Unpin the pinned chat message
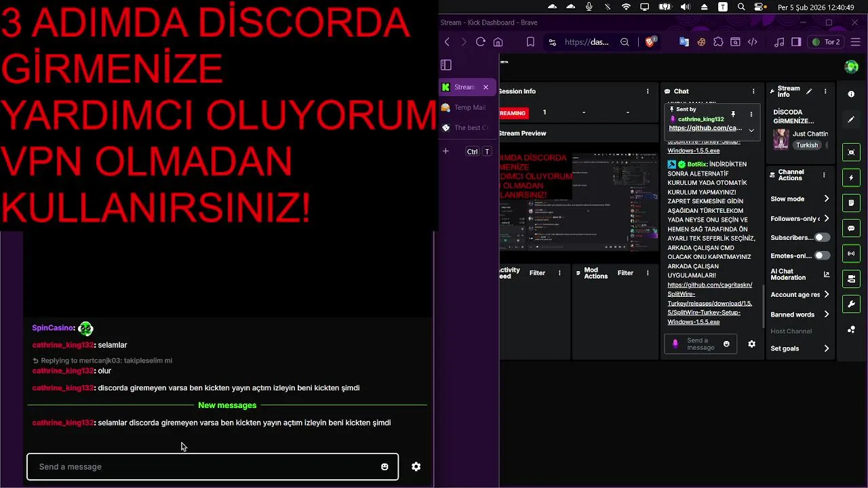 733,115
